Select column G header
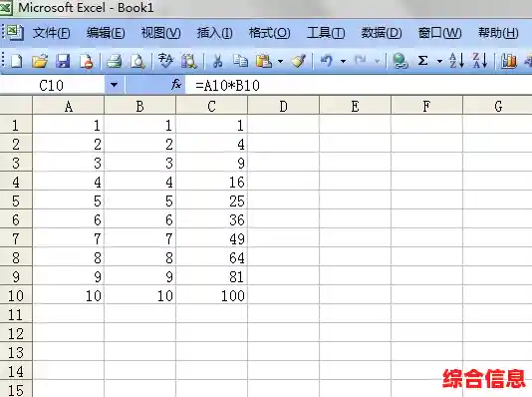 (498, 106)
